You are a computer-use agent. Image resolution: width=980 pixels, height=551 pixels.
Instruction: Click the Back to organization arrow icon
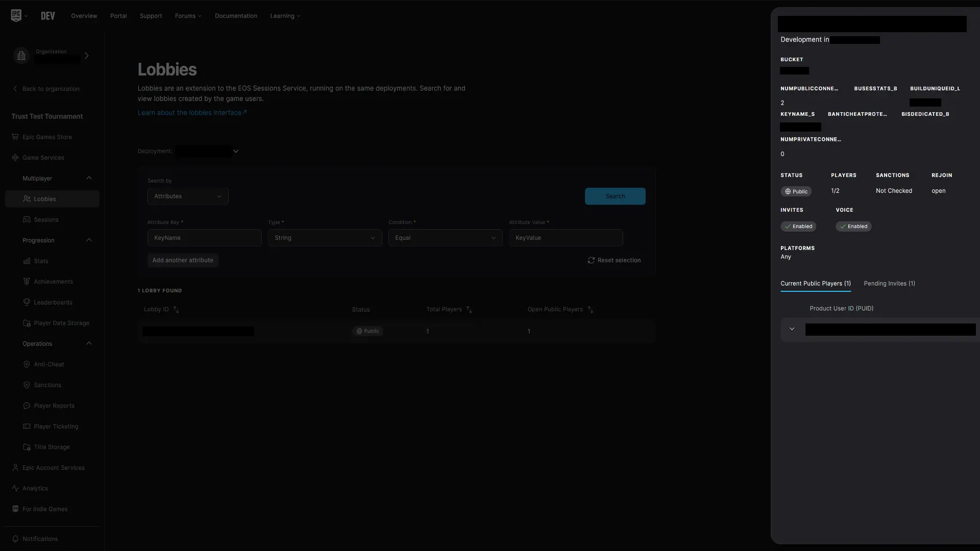point(15,89)
